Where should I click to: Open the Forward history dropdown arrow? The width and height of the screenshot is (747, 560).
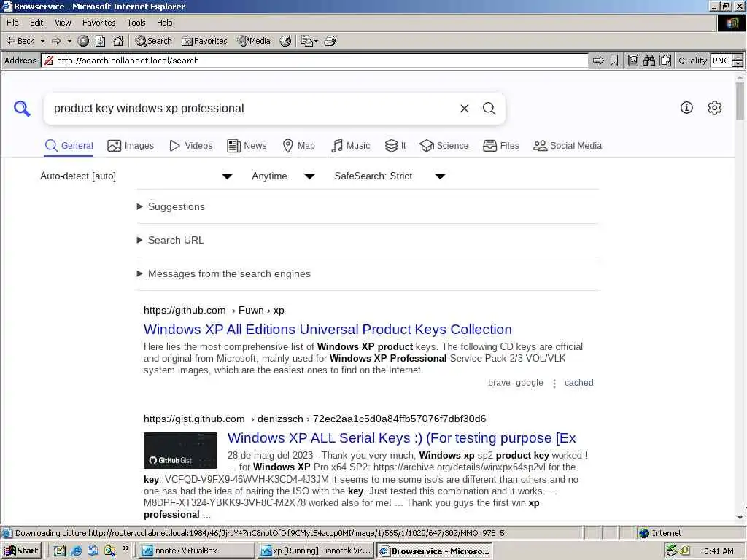coord(69,41)
